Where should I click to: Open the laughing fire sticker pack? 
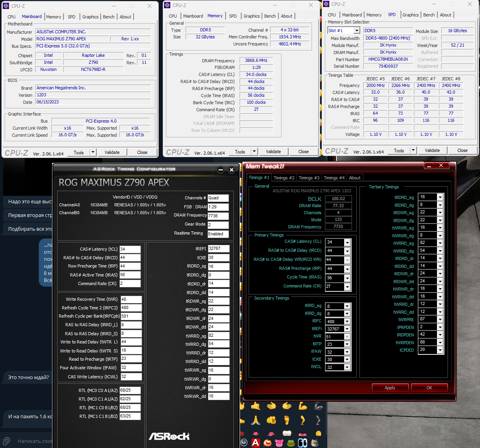point(267,443)
